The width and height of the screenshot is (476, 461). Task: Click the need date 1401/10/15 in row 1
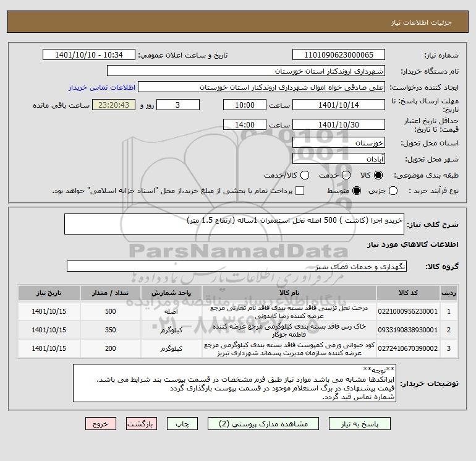click(x=49, y=311)
